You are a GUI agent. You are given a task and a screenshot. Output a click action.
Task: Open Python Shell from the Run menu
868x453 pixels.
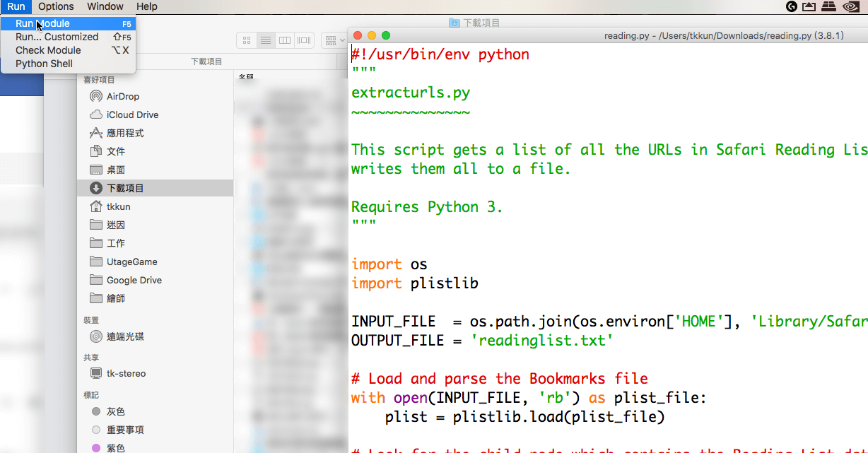click(x=68, y=64)
